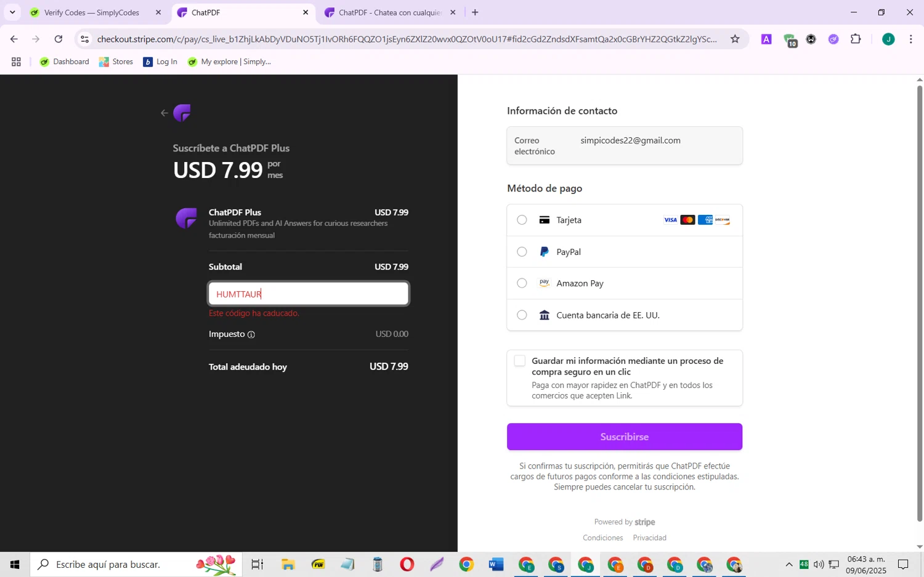Click email simpicodes22@gmail.com
This screenshot has height=577, width=924.
630,140
